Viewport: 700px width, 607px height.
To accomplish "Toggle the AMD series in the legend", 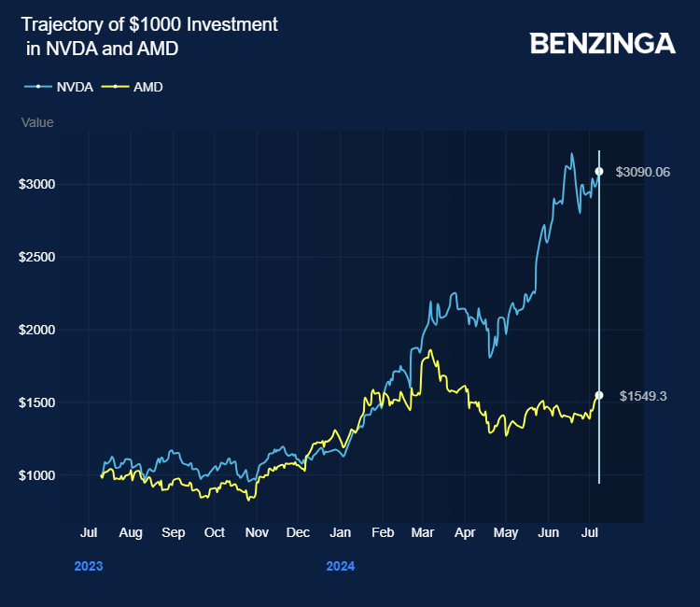I will [x=142, y=87].
